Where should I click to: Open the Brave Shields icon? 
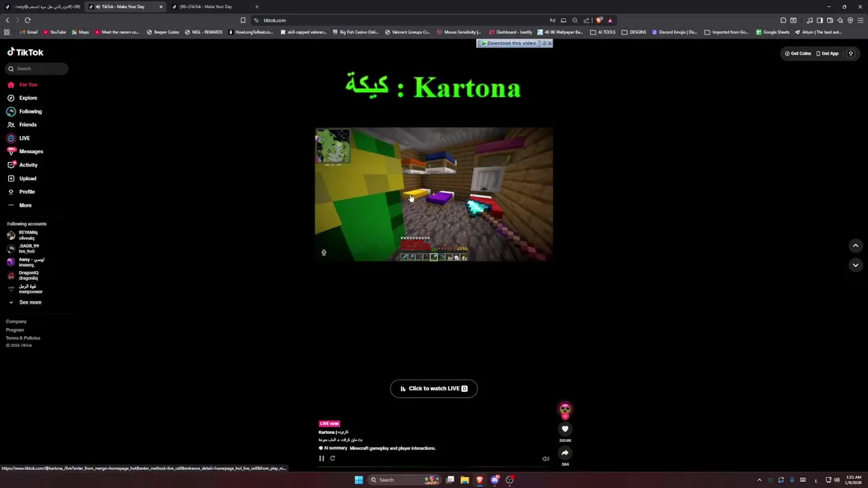pos(599,20)
